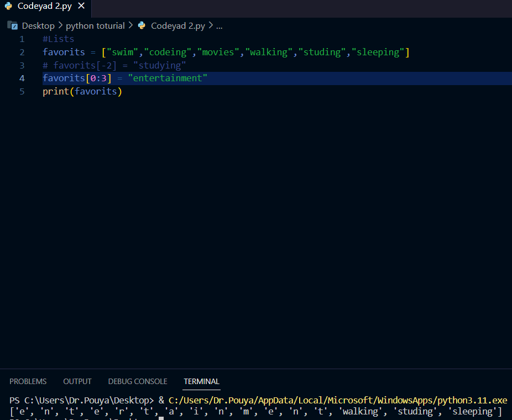Select the Codeyad 2.py editor tab title
The image size is (512, 420).
coord(44,6)
